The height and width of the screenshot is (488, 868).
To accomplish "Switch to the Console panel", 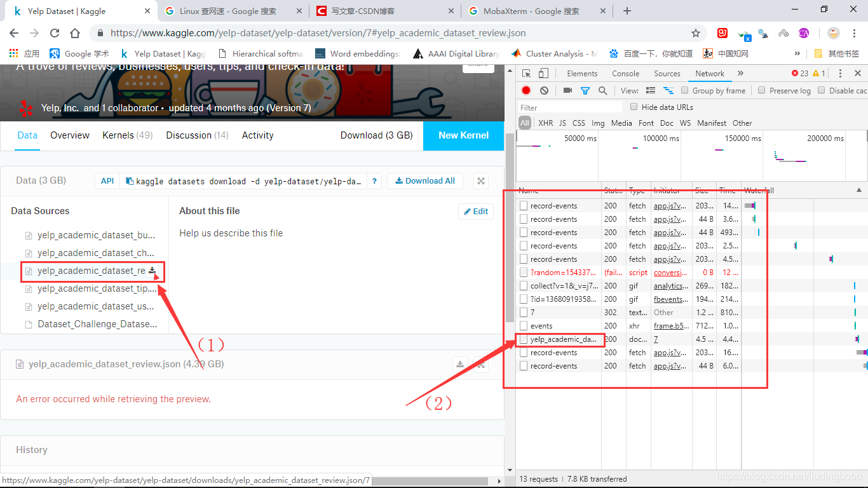I will click(625, 74).
